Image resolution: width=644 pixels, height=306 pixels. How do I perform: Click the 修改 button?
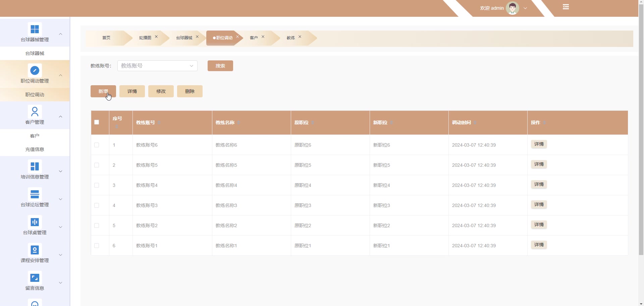tap(161, 91)
